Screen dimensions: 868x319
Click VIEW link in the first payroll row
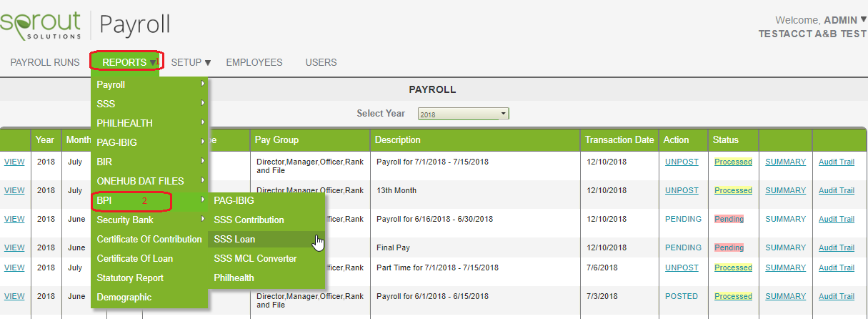(x=14, y=162)
